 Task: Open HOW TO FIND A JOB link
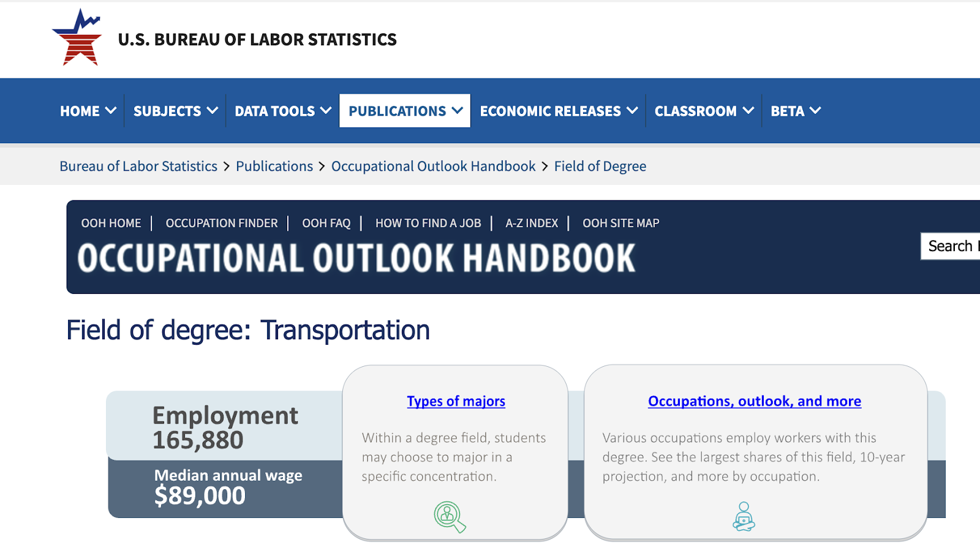(428, 224)
